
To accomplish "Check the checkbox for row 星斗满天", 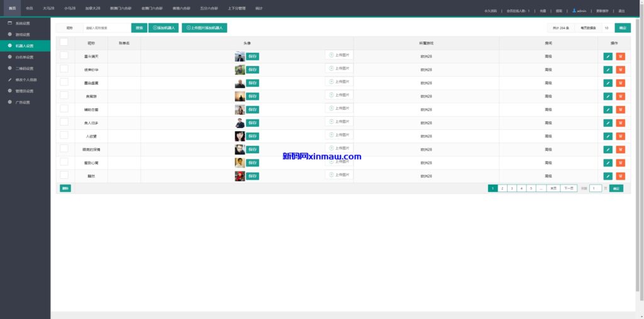I will 64,56.
